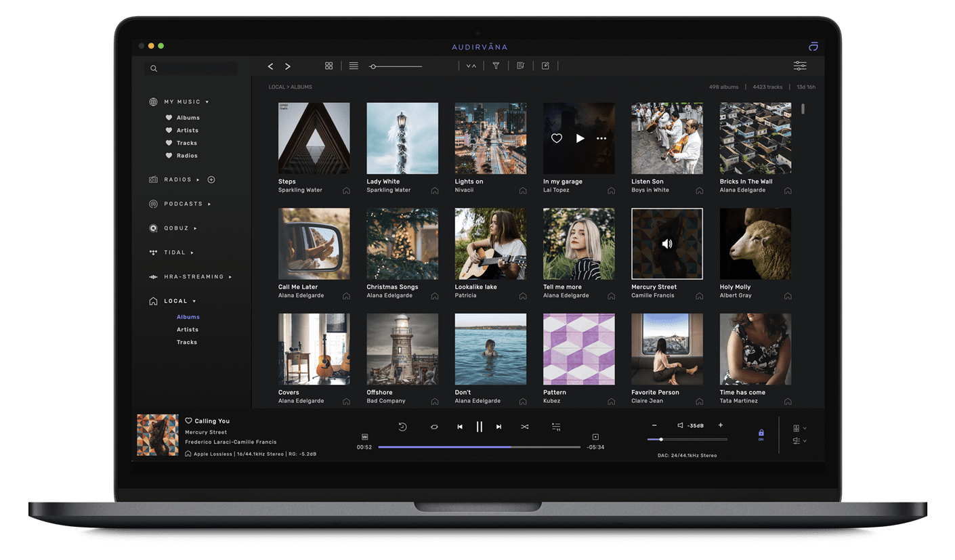Open Artists under Local section

tap(188, 330)
